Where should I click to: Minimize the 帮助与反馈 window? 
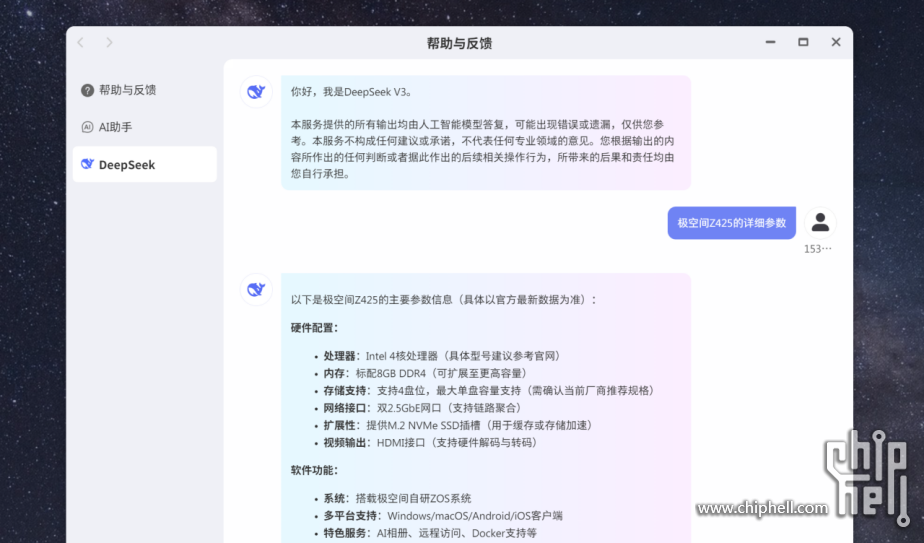click(770, 42)
